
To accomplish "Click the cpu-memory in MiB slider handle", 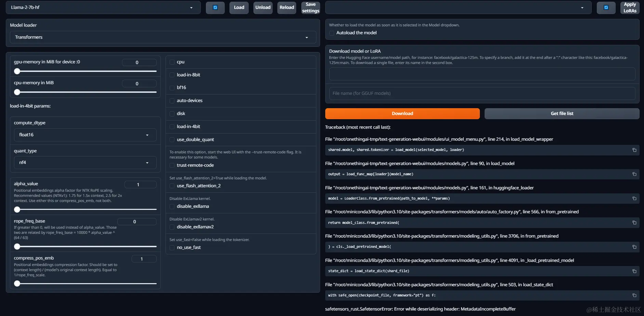I will [17, 92].
